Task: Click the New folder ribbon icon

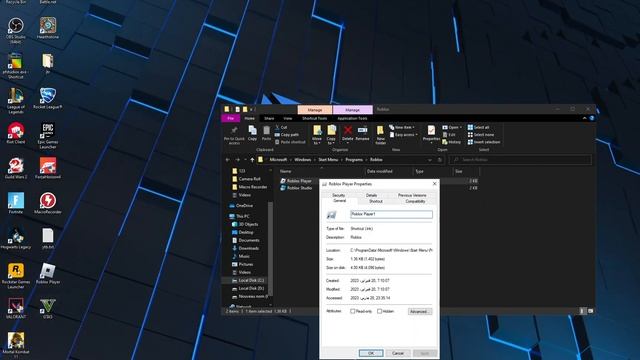Action: pyautogui.click(x=380, y=135)
